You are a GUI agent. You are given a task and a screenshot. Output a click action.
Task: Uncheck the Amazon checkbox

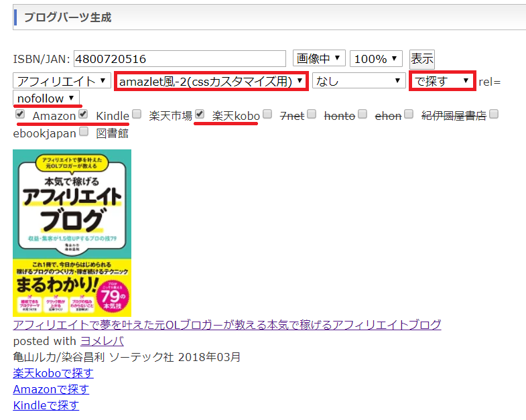click(20, 114)
